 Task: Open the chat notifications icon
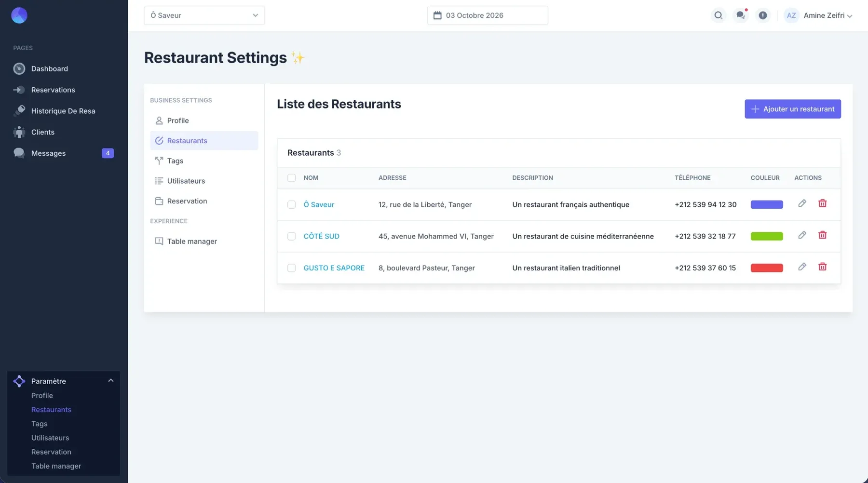pos(740,15)
